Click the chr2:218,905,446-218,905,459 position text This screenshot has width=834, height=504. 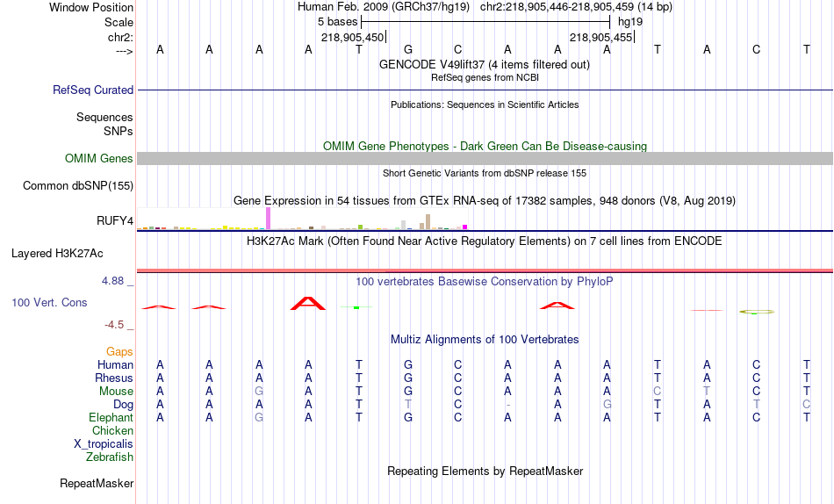tap(576, 7)
